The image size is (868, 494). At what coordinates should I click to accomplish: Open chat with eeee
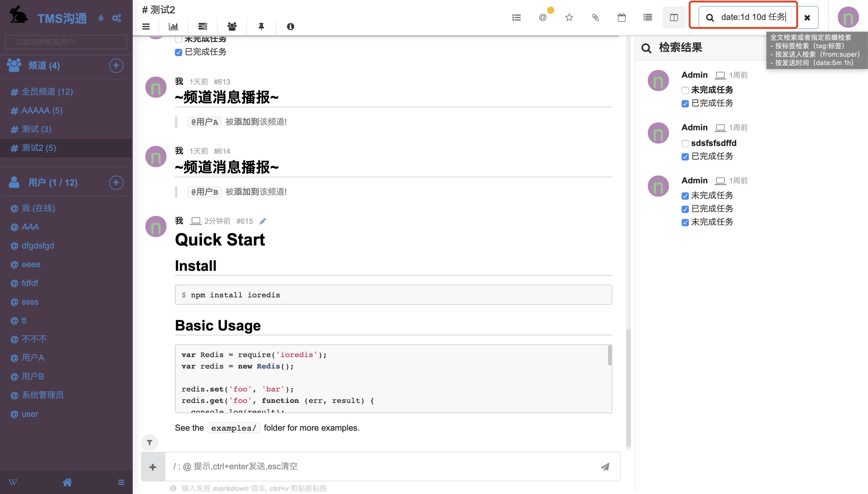click(x=66, y=264)
